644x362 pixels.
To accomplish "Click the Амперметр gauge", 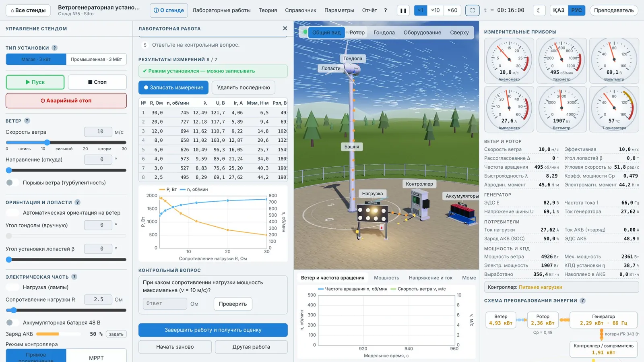I will tap(509, 109).
